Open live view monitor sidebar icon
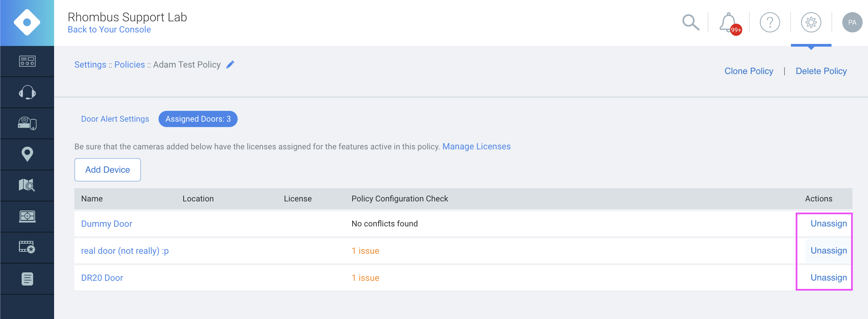868x319 pixels. pyautogui.click(x=27, y=216)
